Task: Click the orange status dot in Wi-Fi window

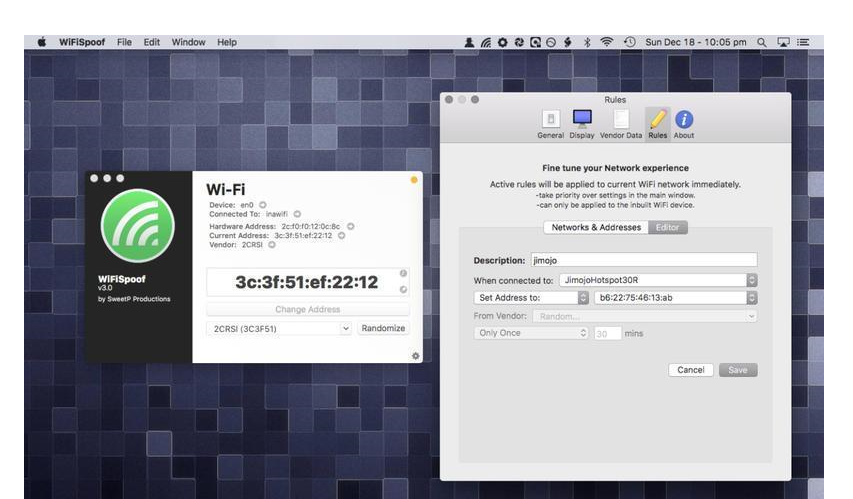Action: pos(414,180)
